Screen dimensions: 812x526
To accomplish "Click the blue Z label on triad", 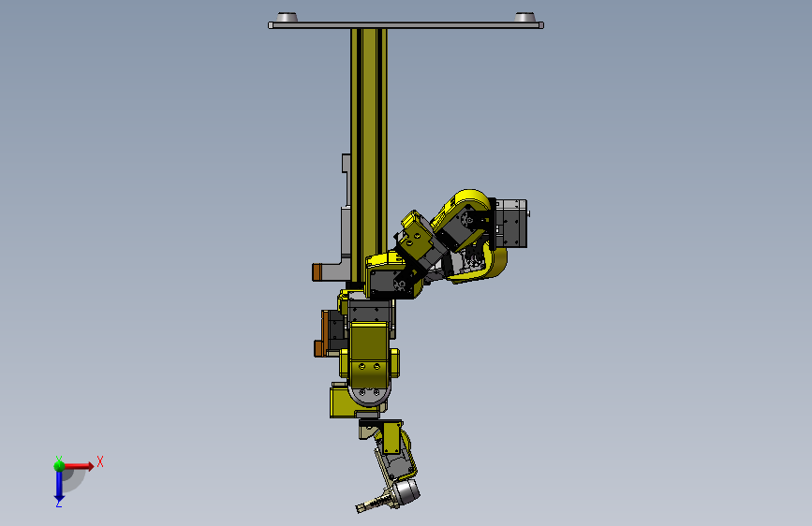I will pos(59,504).
